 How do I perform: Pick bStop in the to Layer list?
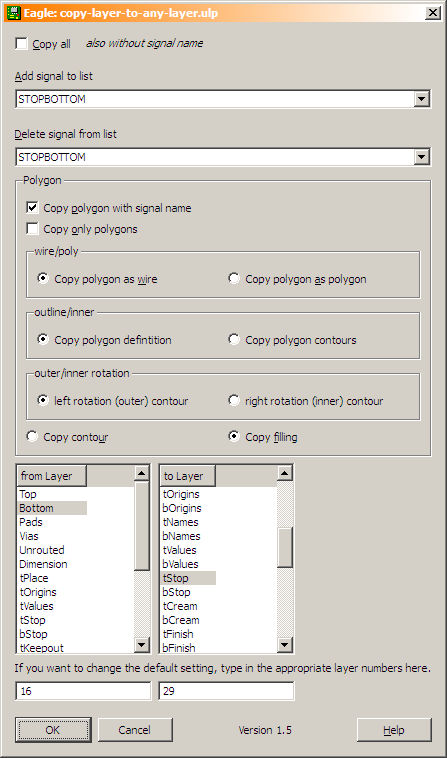pyautogui.click(x=176, y=592)
